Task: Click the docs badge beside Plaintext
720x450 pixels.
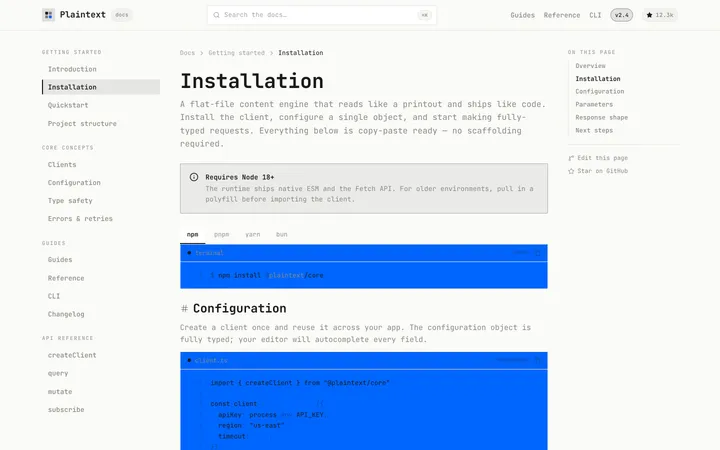Action: 122,15
